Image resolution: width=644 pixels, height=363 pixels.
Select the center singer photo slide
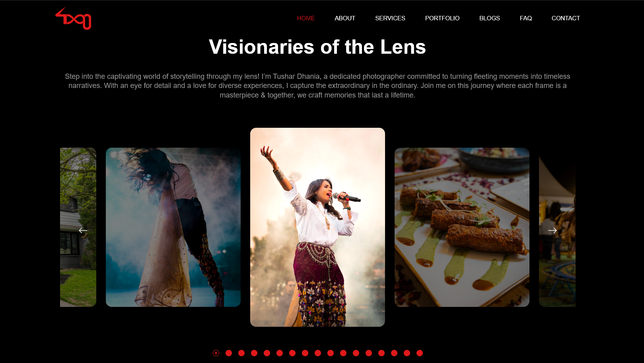317,227
